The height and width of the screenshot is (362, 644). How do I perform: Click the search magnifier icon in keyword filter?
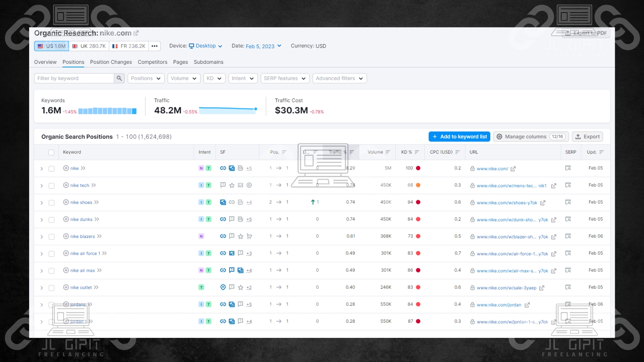[119, 78]
